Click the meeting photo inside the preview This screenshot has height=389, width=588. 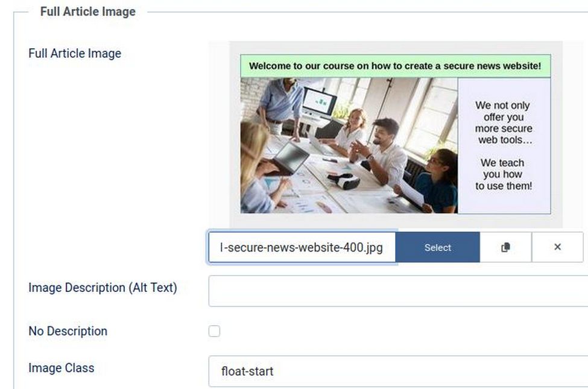[349, 145]
